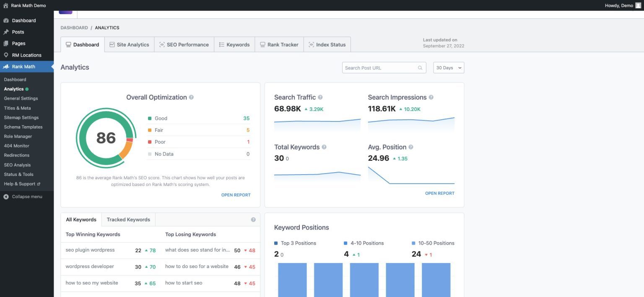
Task: Open the 30 Days date range dropdown
Action: [448, 67]
